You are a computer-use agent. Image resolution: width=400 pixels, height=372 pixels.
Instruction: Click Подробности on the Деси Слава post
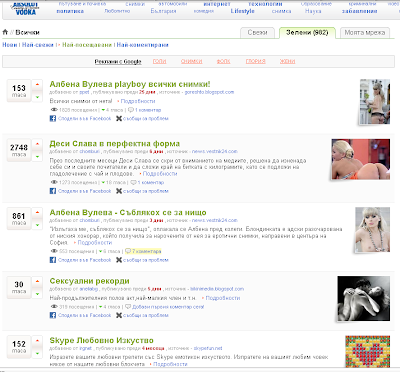(160, 174)
